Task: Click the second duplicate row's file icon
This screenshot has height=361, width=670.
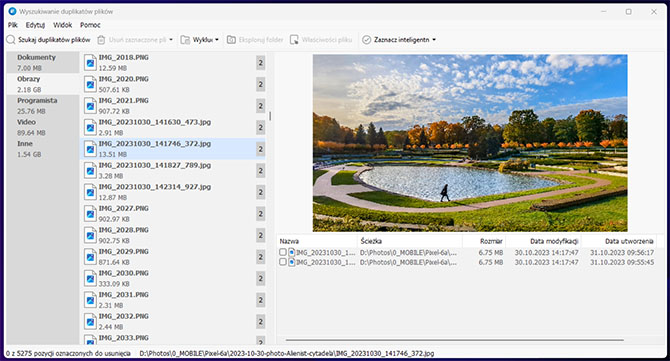Action: coord(291,262)
